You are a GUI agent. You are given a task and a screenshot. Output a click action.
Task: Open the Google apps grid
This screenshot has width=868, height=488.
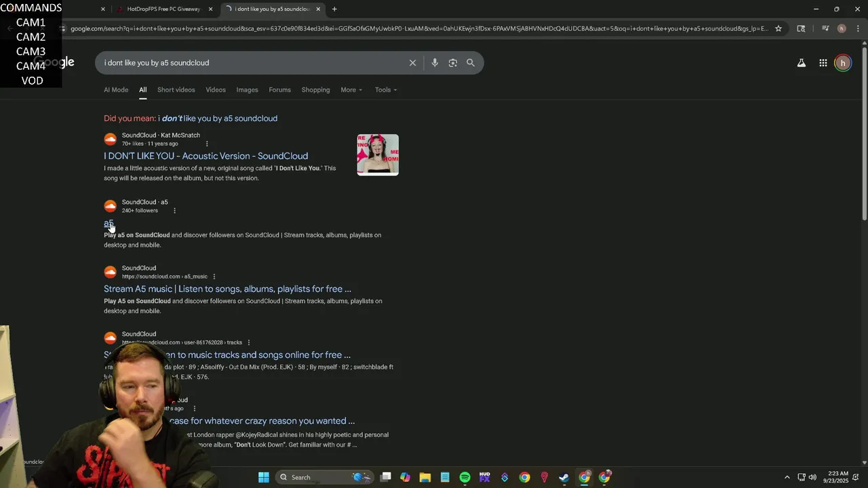tap(823, 63)
